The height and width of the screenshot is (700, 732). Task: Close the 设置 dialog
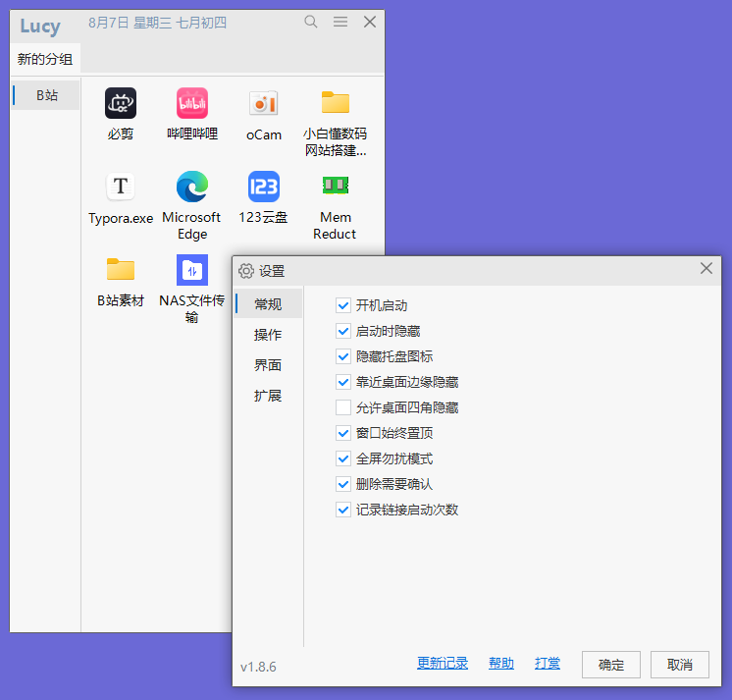(x=706, y=268)
